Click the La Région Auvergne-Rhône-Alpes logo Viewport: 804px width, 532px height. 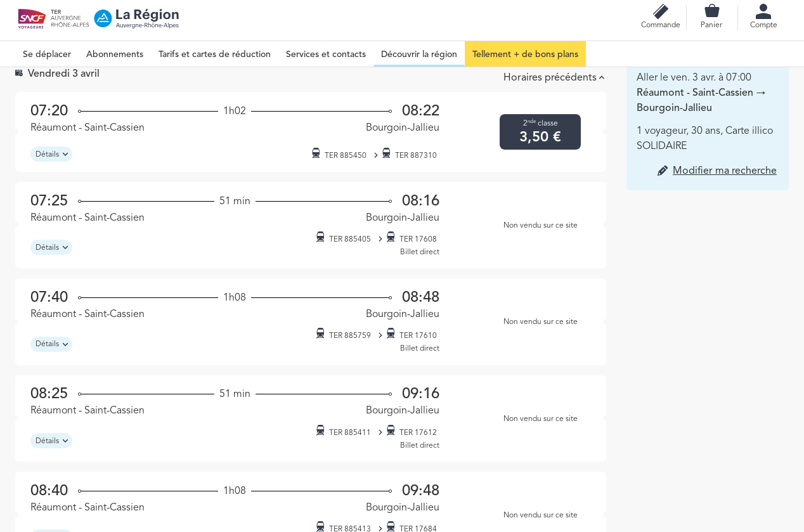[136, 18]
